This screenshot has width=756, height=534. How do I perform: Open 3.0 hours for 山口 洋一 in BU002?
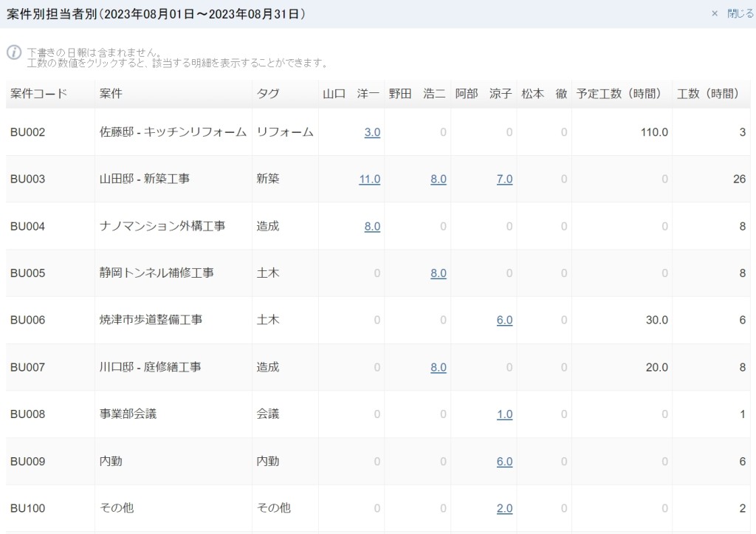[x=372, y=132]
